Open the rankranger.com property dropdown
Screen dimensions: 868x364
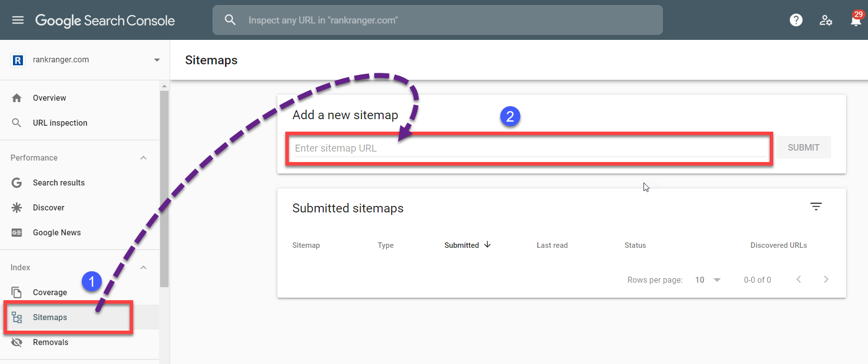click(x=157, y=60)
